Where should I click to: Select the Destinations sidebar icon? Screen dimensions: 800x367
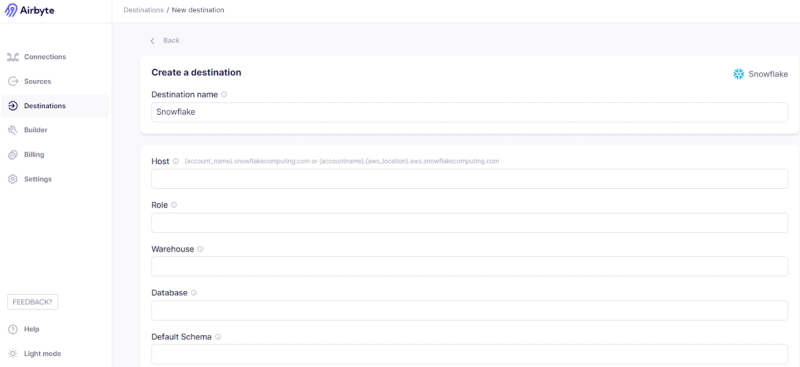tap(13, 106)
